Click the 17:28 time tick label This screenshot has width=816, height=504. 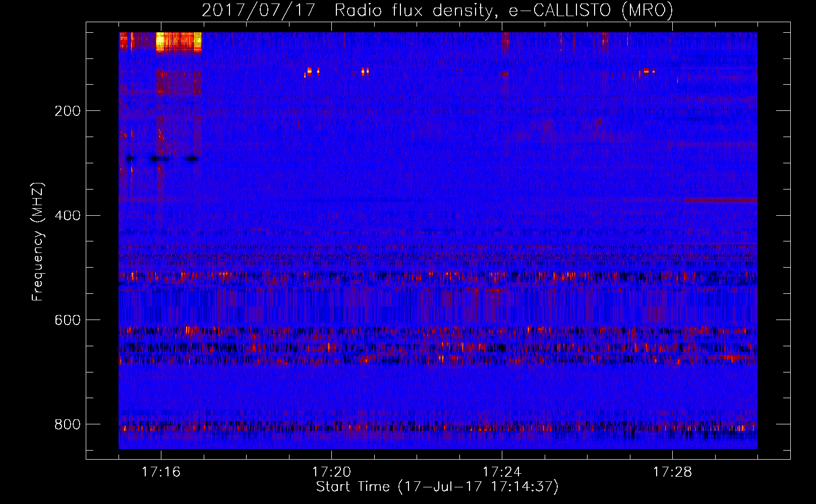[x=672, y=472]
